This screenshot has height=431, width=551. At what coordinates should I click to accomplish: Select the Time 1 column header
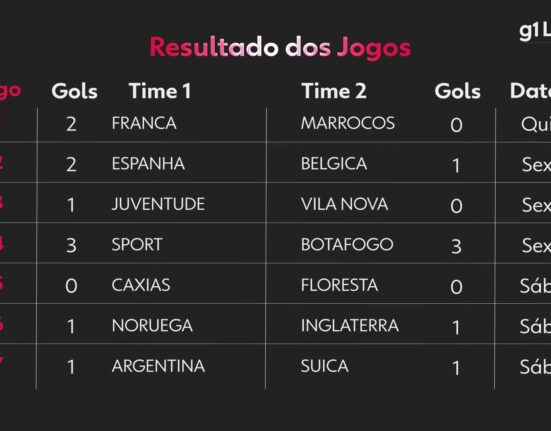160,91
